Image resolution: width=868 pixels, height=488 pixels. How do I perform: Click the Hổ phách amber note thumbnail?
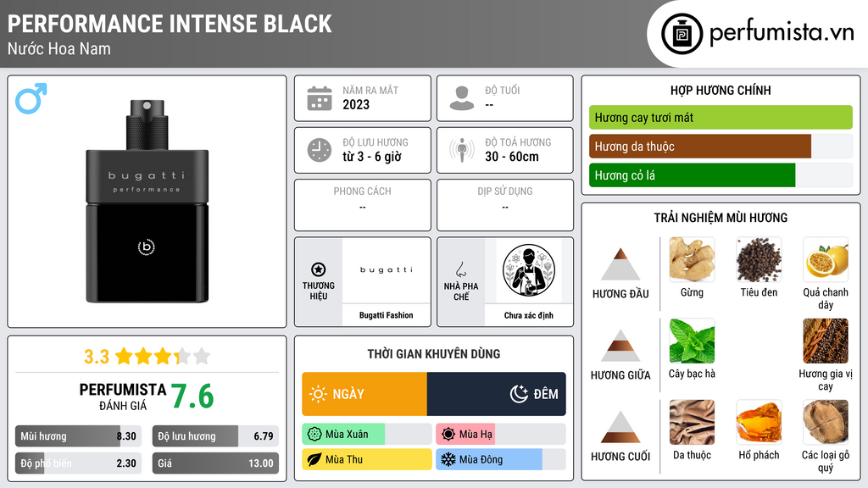click(x=759, y=422)
